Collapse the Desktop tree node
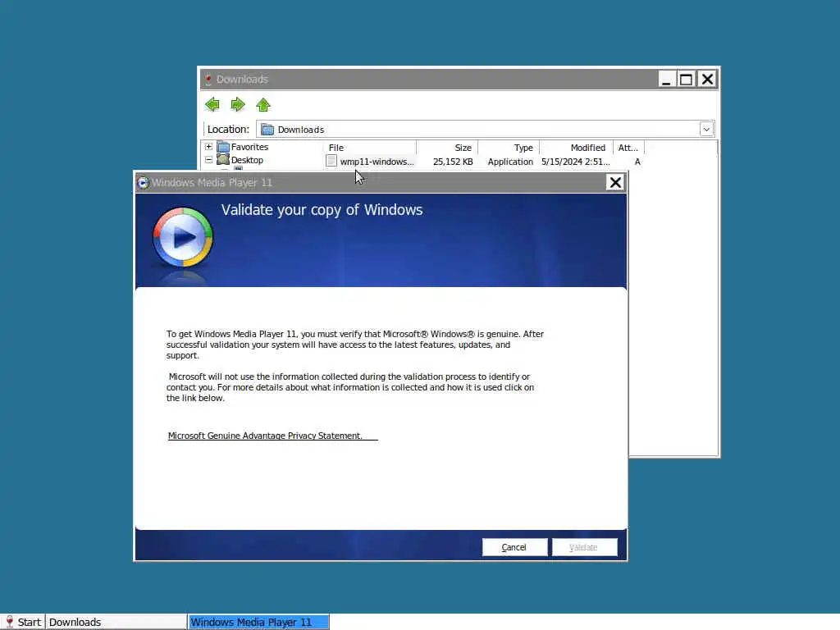Screen dimensions: 840x630 [x=209, y=160]
